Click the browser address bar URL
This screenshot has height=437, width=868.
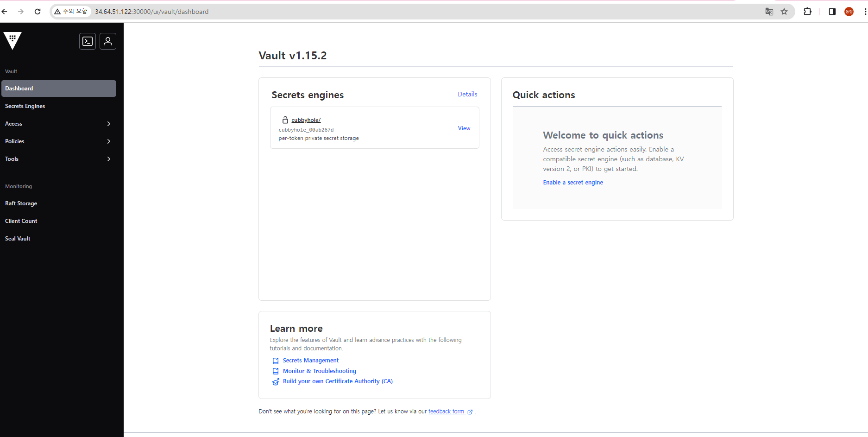152,12
